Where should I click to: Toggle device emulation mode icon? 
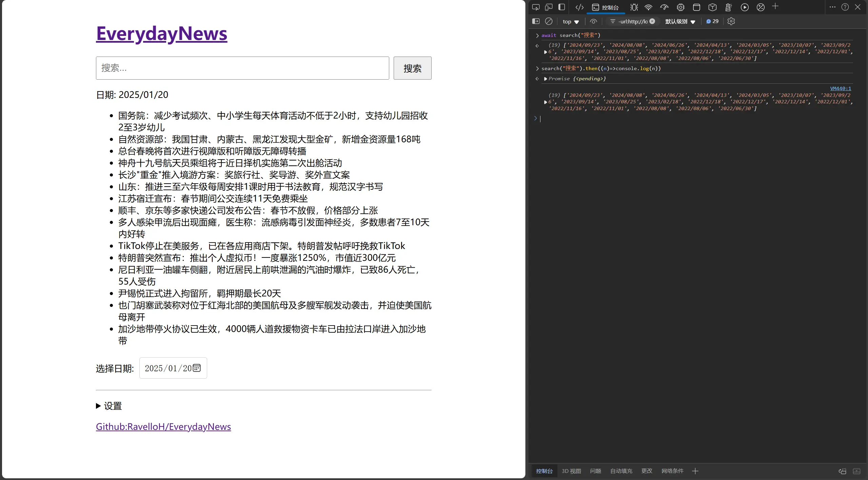(x=549, y=7)
